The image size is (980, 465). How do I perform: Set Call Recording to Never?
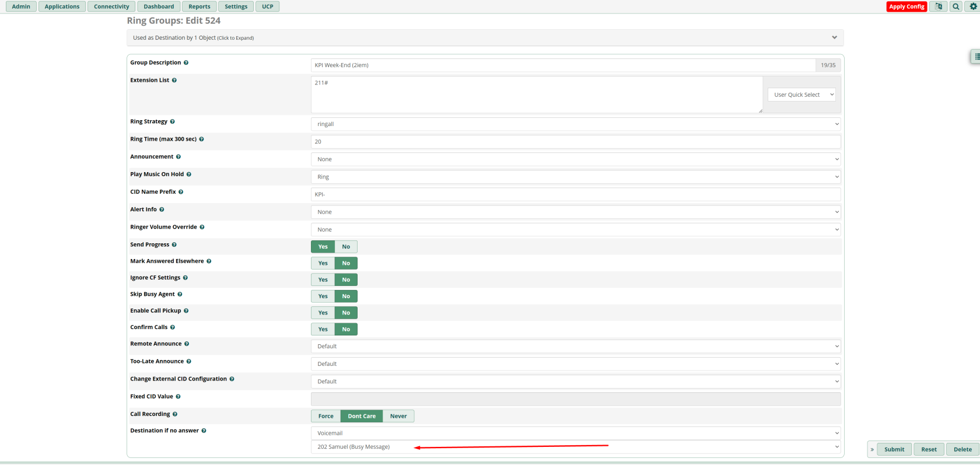[x=398, y=416]
